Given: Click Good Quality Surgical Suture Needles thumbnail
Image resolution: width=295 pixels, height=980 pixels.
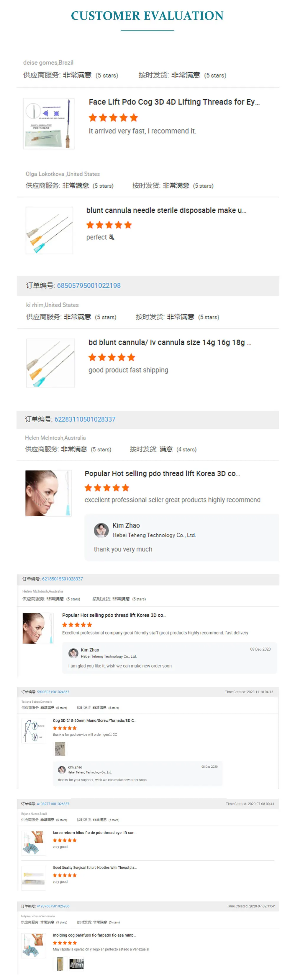Looking at the screenshot, I should coord(33,878).
